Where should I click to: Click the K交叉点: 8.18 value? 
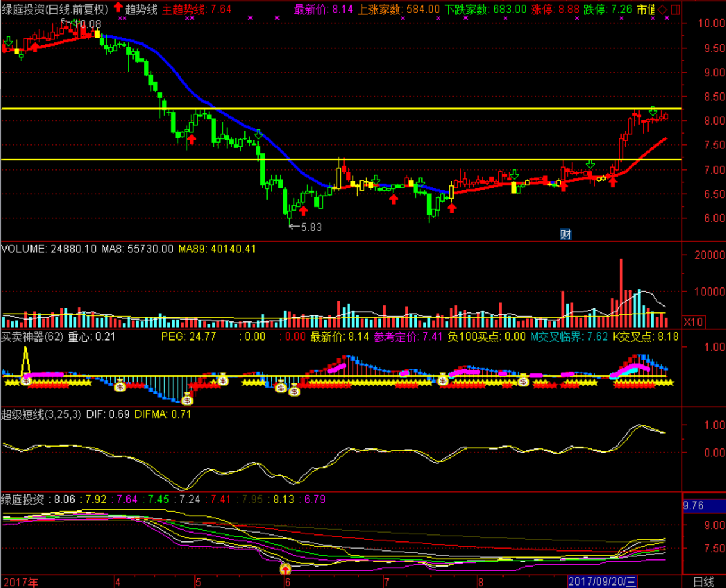pos(646,336)
